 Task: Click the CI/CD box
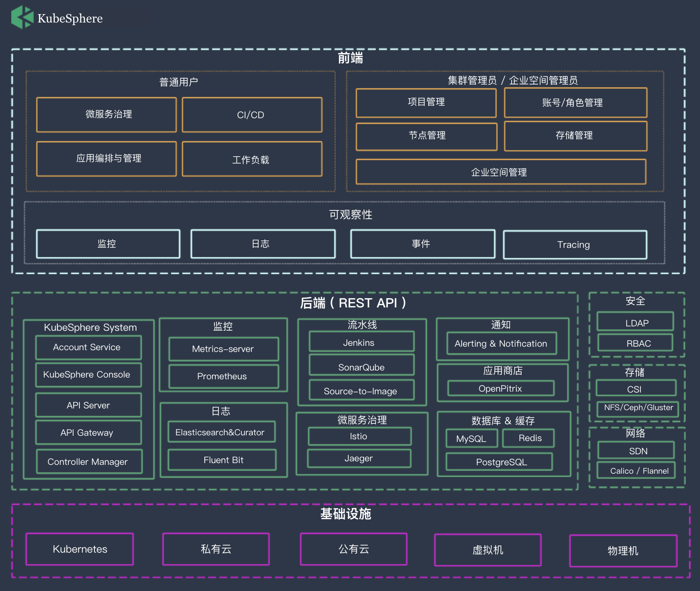click(x=252, y=115)
